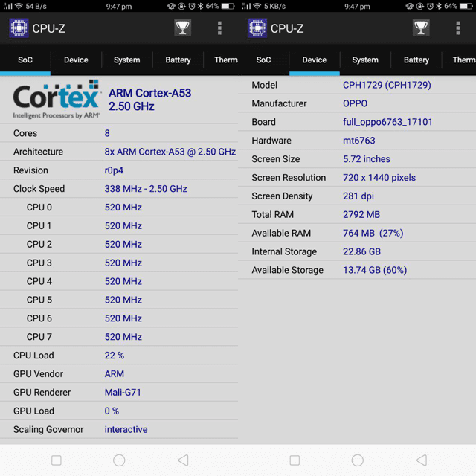
Task: Tap Available Storage value 13.74 GB (60%)
Action: coord(375,270)
